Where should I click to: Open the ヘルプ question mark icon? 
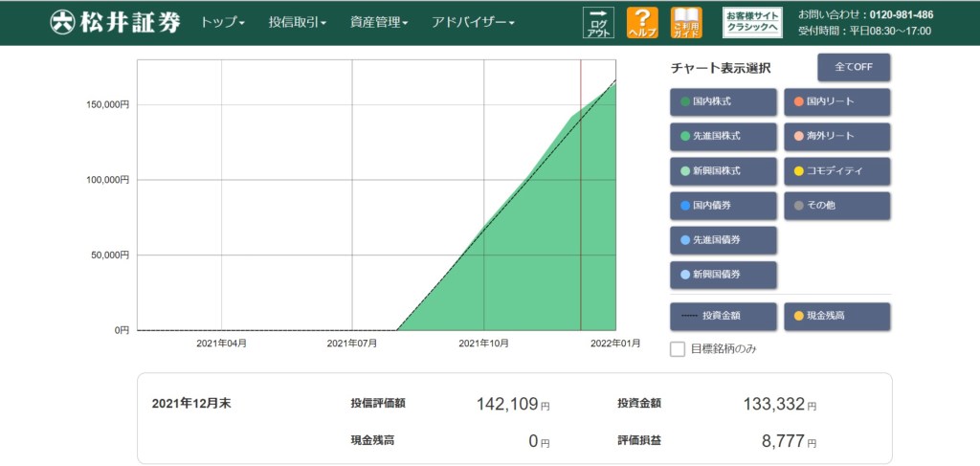[642, 22]
